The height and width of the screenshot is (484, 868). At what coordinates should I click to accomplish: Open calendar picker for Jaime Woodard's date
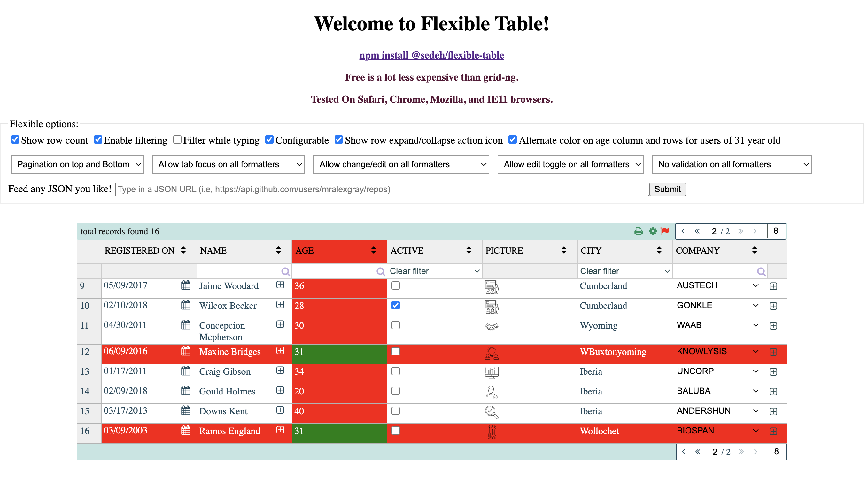pos(186,285)
